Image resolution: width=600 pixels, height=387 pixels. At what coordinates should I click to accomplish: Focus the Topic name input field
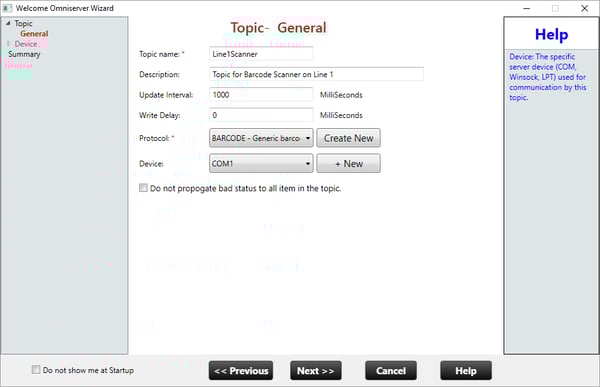click(x=261, y=54)
